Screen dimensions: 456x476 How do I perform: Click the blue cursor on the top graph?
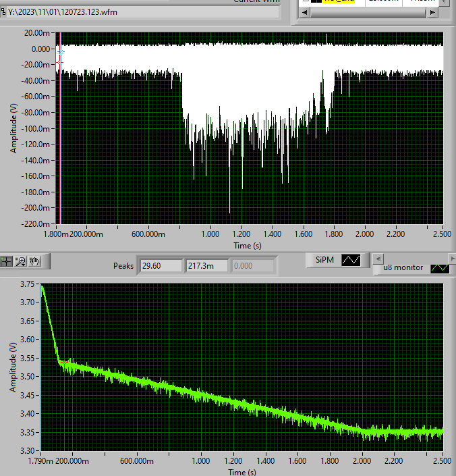(x=61, y=51)
